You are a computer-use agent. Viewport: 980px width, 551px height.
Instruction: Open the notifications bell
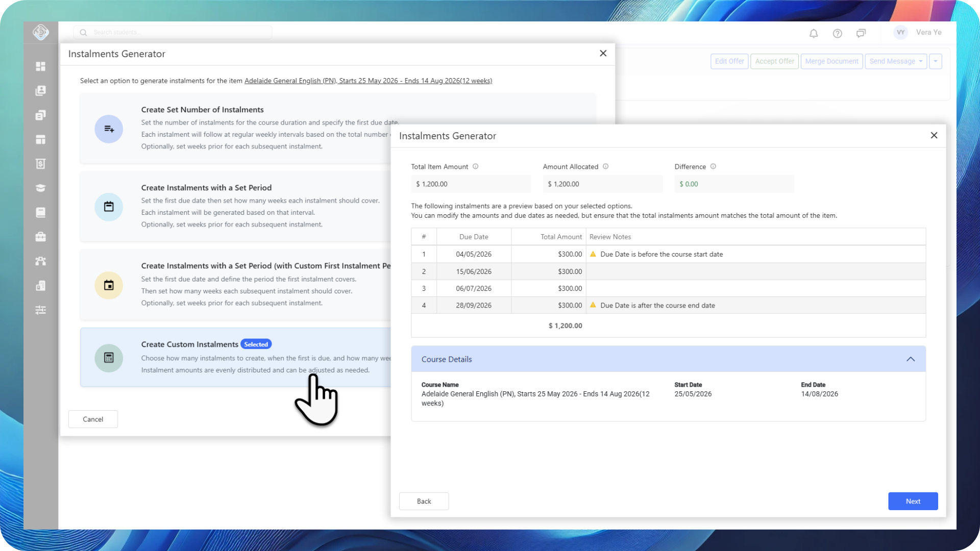814,33
